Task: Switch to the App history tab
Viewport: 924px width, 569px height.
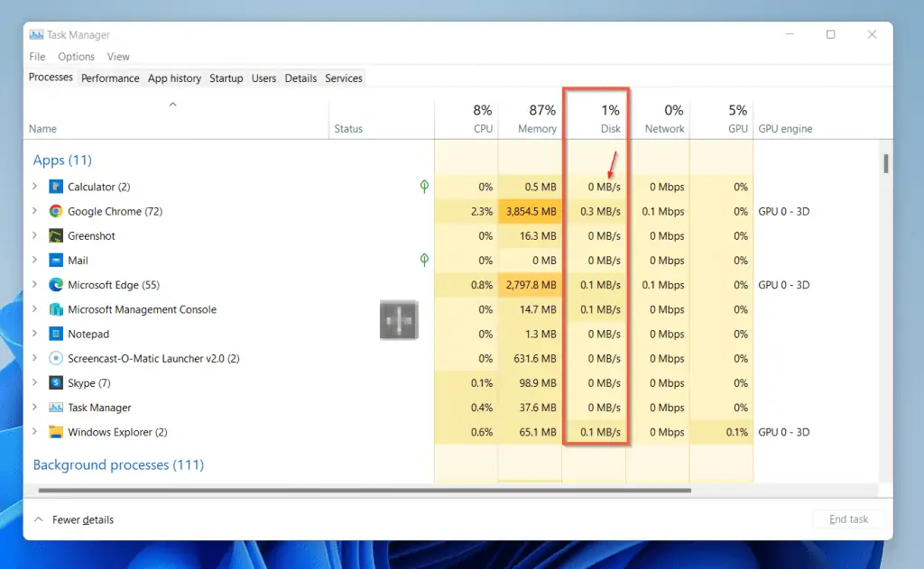Action: [x=174, y=78]
